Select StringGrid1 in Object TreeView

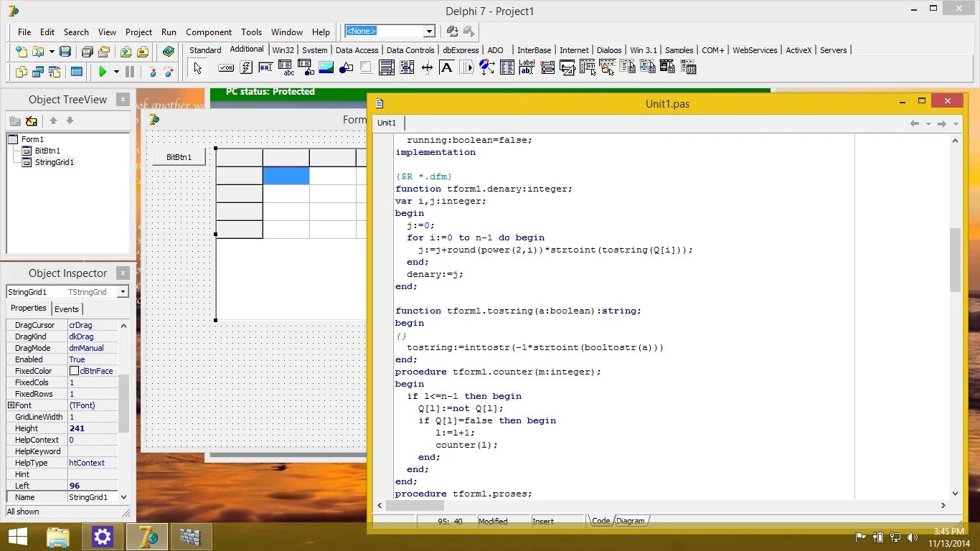[55, 162]
